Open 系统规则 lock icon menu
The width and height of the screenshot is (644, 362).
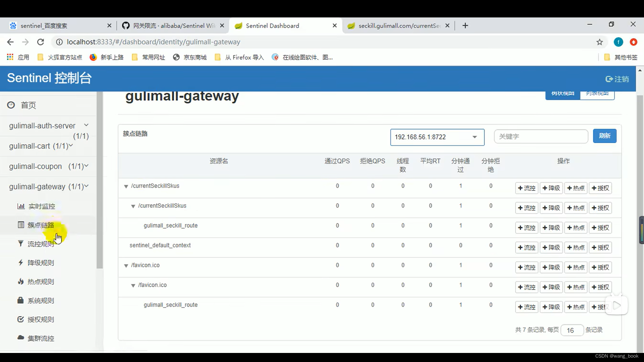[x=21, y=300]
